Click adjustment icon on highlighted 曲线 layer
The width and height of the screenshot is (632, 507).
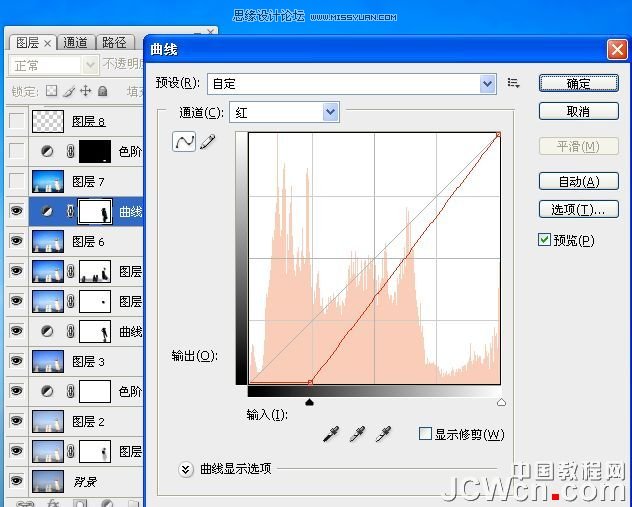(47, 211)
